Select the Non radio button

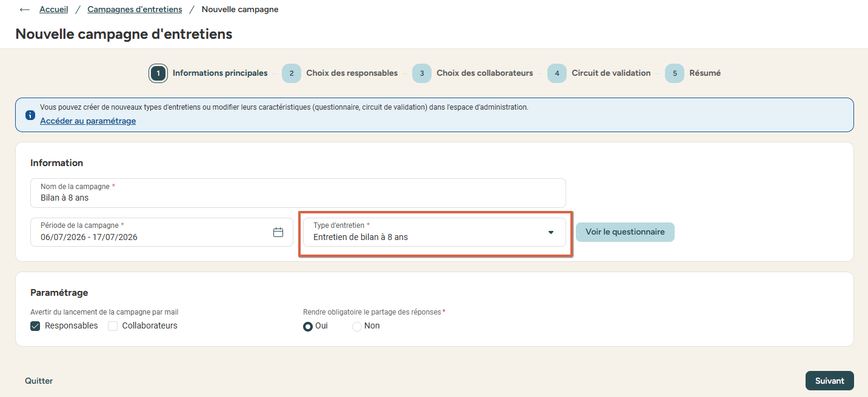[x=357, y=326]
